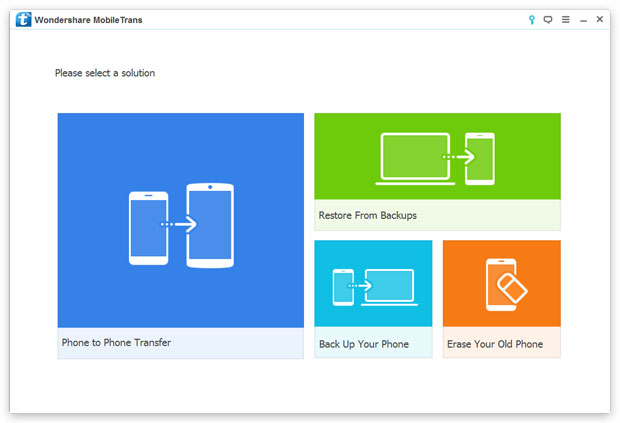The width and height of the screenshot is (620, 423).
Task: Click the 'Wondershare MobileTrans' title text
Action: click(88, 20)
